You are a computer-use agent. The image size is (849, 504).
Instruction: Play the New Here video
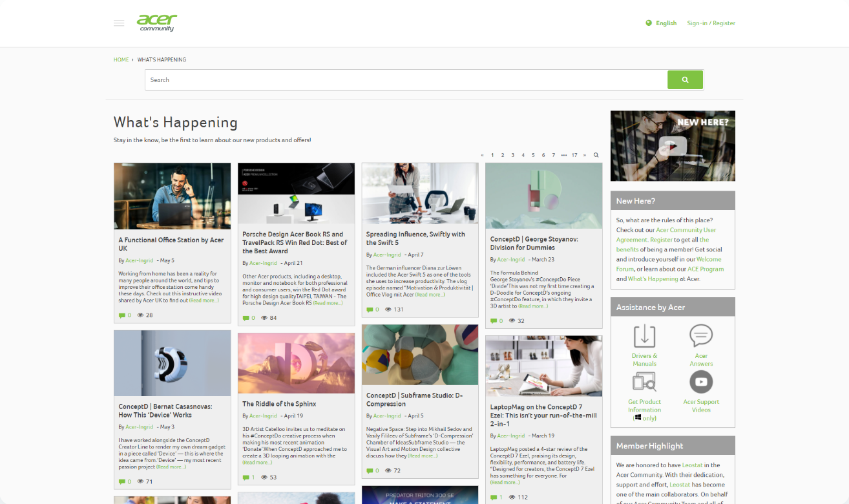[x=673, y=146]
